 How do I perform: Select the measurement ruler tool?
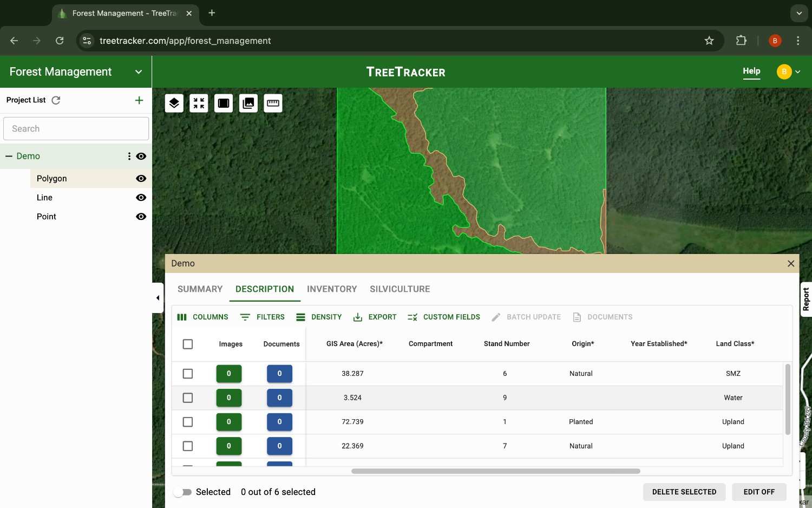[273, 103]
